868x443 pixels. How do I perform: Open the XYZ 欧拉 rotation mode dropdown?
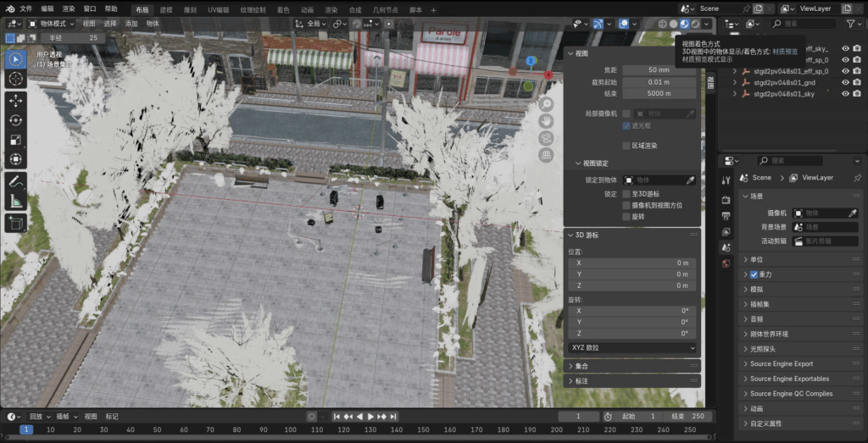[x=632, y=348]
